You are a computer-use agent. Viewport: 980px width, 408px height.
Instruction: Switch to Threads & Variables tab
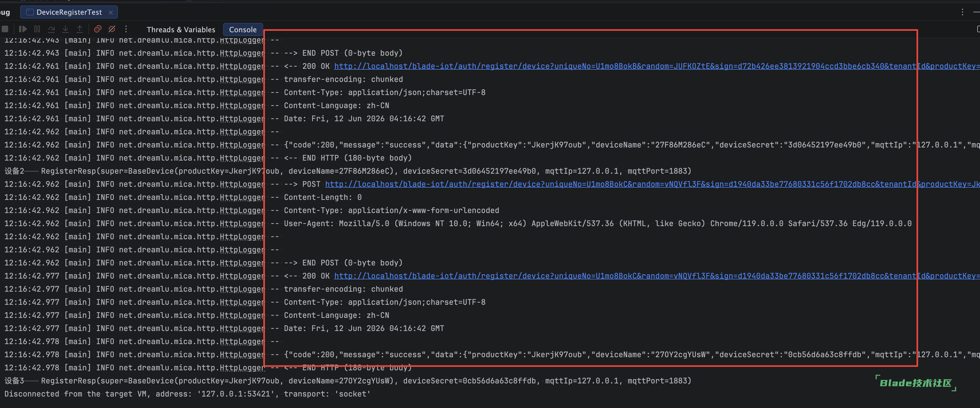[181, 29]
